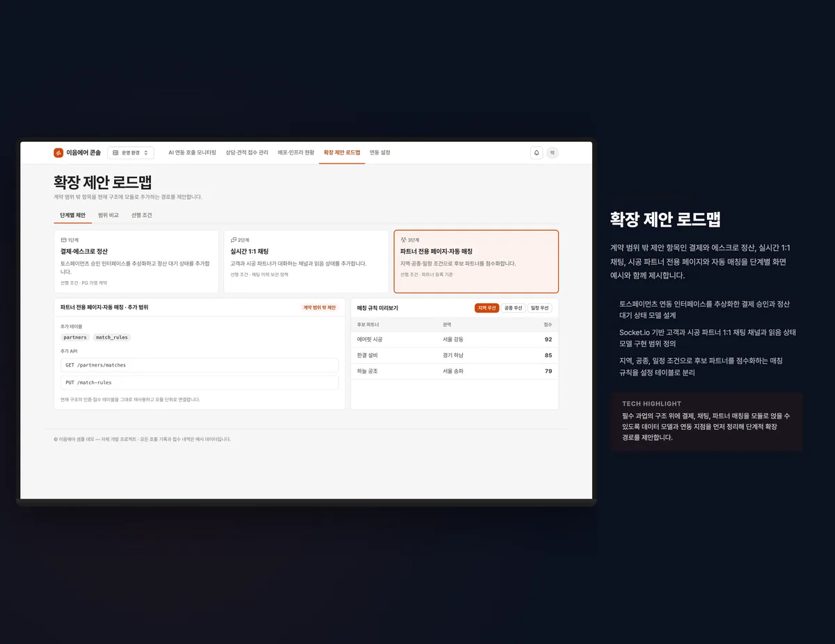Screen dimensions: 835x644
Task: Open the notifications bell icon
Action: point(536,152)
